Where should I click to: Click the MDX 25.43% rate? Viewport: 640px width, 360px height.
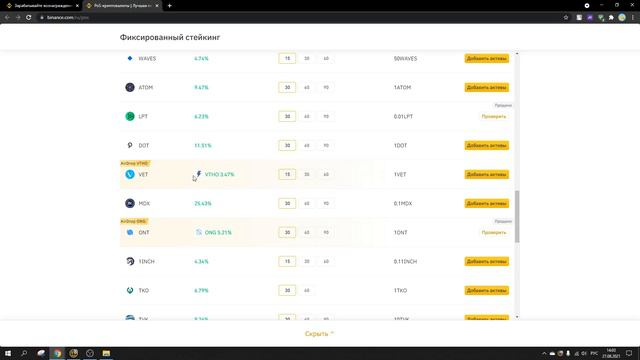[203, 203]
